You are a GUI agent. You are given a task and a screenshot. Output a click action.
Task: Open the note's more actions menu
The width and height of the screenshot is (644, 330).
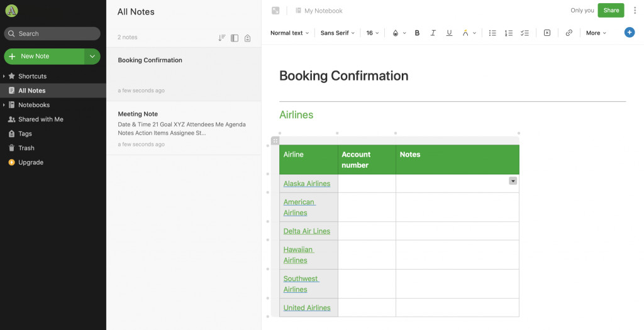(635, 11)
